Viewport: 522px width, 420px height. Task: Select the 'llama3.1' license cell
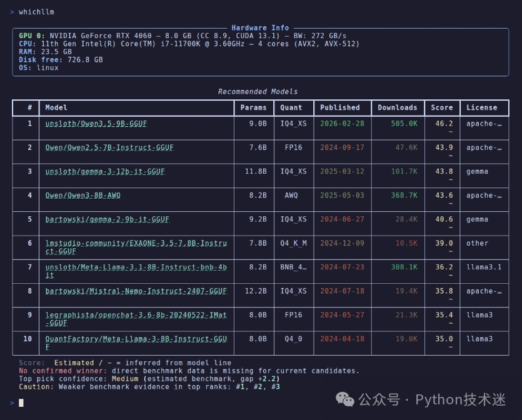(484, 267)
